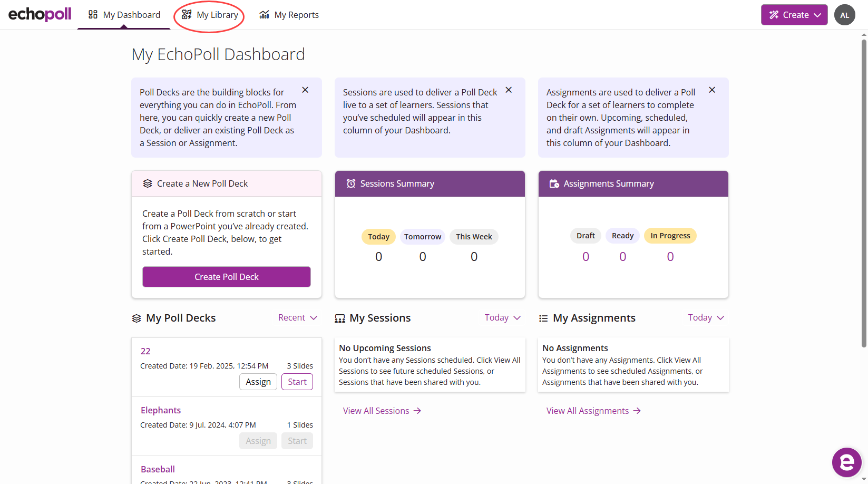Select the Ready assignments pill
This screenshot has height=484, width=868.
(x=622, y=236)
